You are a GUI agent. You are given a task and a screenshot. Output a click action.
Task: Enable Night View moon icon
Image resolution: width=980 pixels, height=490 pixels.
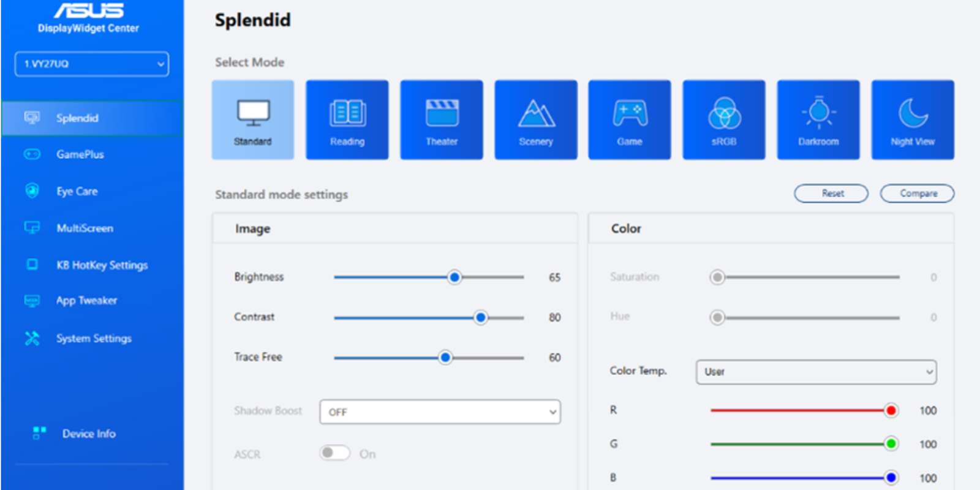point(913,113)
